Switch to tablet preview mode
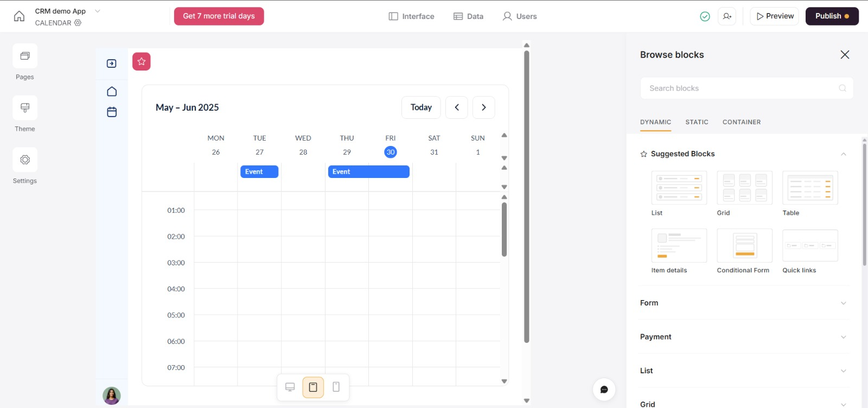The width and height of the screenshot is (868, 408). tap(313, 387)
